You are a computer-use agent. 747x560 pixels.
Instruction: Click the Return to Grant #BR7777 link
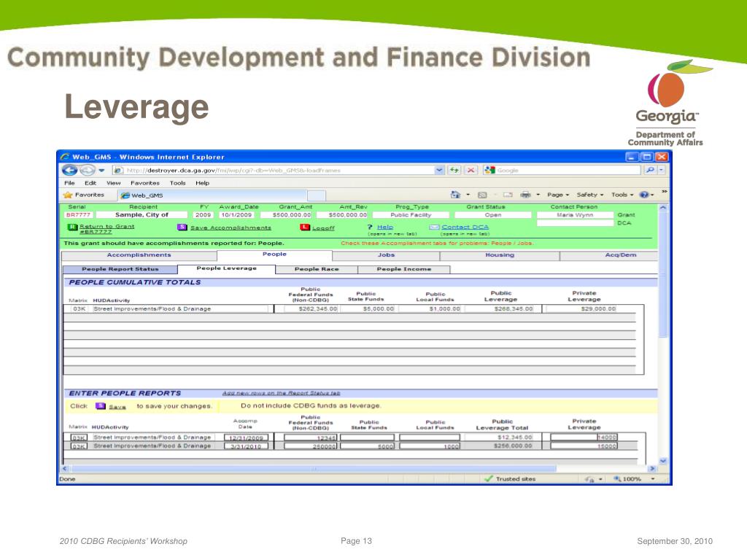click(x=107, y=229)
